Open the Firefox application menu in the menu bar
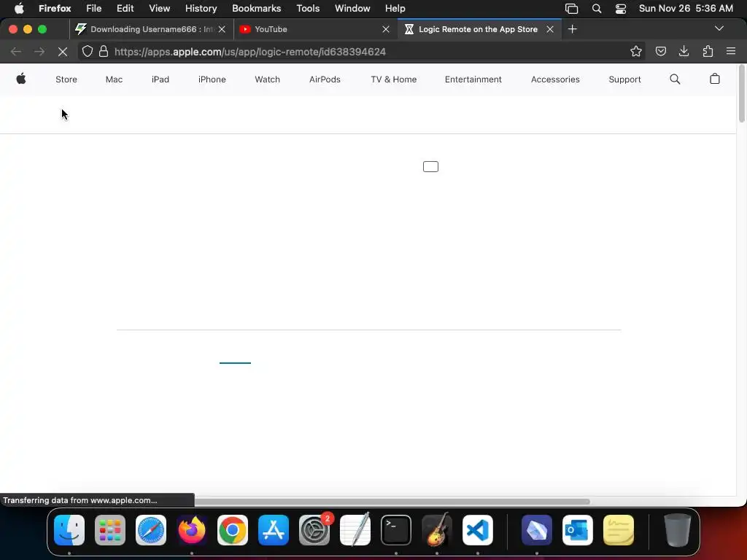747x560 pixels. pos(55,9)
